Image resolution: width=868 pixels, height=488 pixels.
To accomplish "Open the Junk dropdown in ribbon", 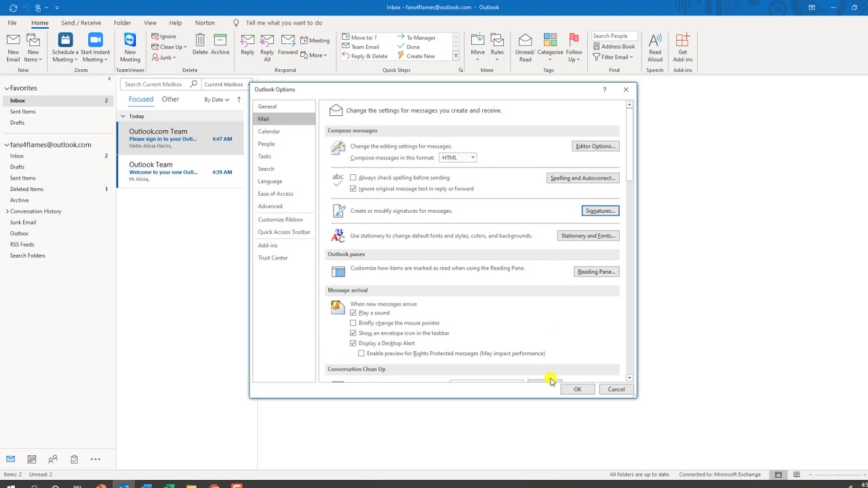I will 163,58.
